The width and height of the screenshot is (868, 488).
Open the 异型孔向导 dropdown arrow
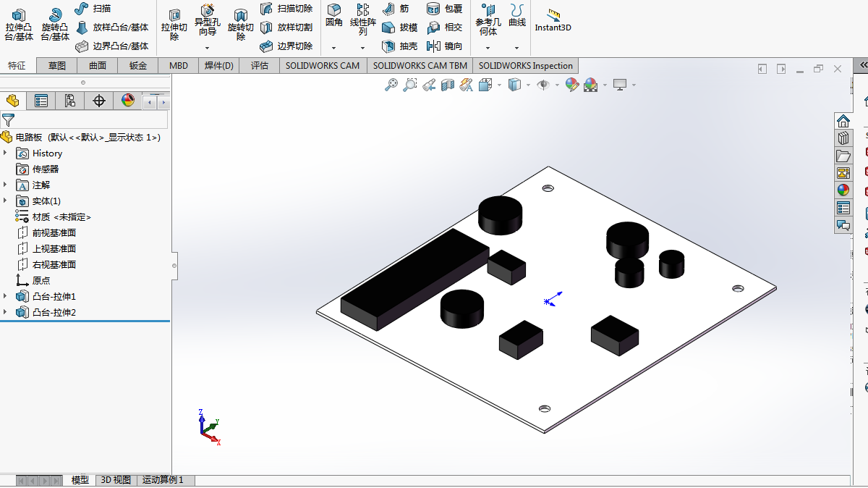point(208,48)
